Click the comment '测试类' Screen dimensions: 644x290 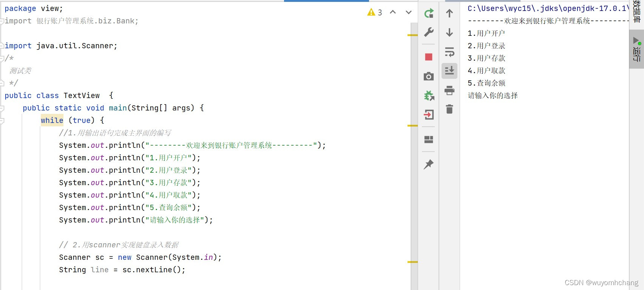[x=20, y=71]
